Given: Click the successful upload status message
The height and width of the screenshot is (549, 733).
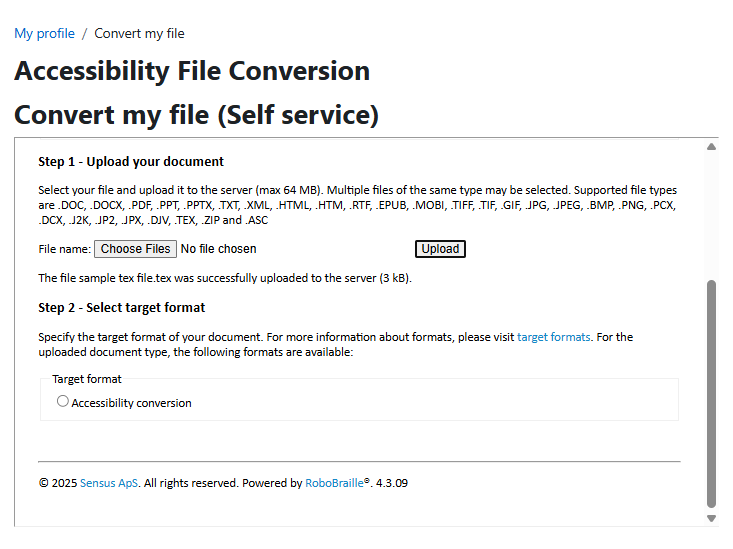Looking at the screenshot, I should (224, 278).
